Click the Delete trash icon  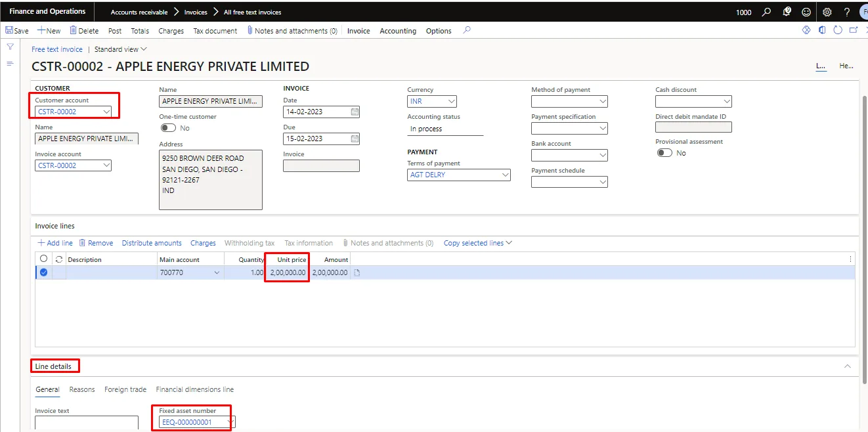(74, 30)
